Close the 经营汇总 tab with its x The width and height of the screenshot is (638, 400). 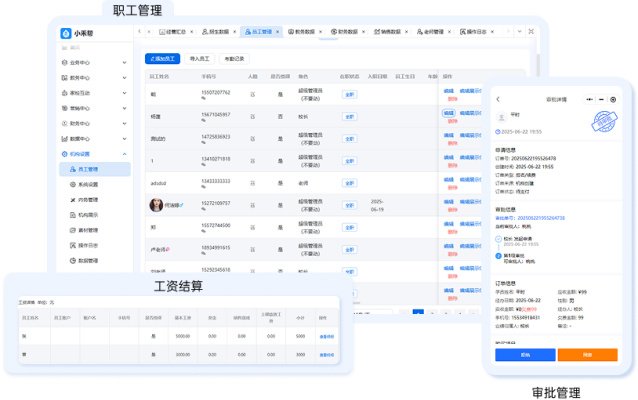click(x=192, y=32)
